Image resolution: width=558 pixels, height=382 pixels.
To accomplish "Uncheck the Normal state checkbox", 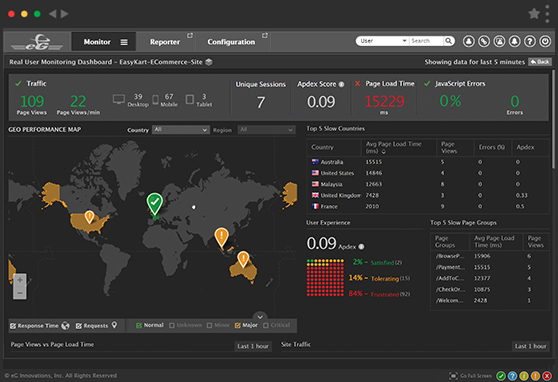I will coord(139,325).
